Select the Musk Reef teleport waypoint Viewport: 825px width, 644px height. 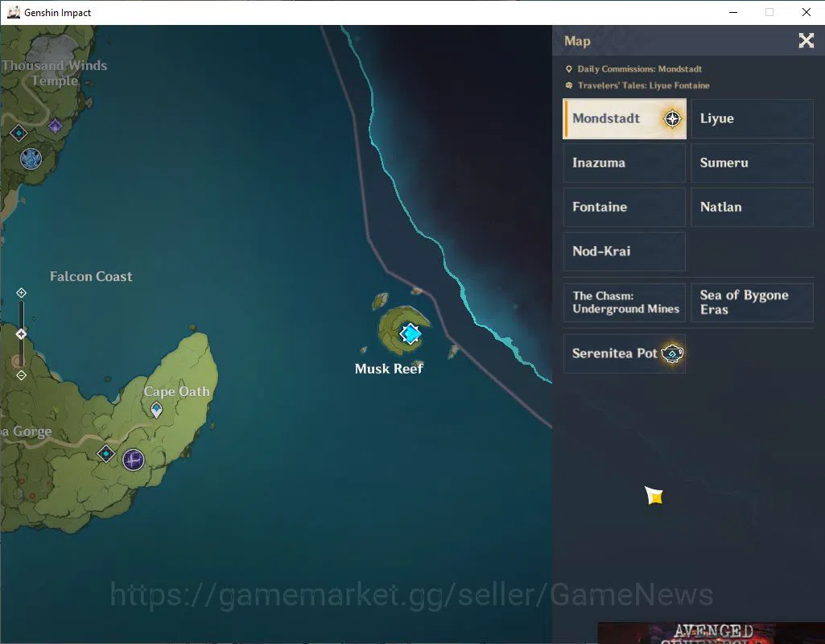tap(410, 333)
